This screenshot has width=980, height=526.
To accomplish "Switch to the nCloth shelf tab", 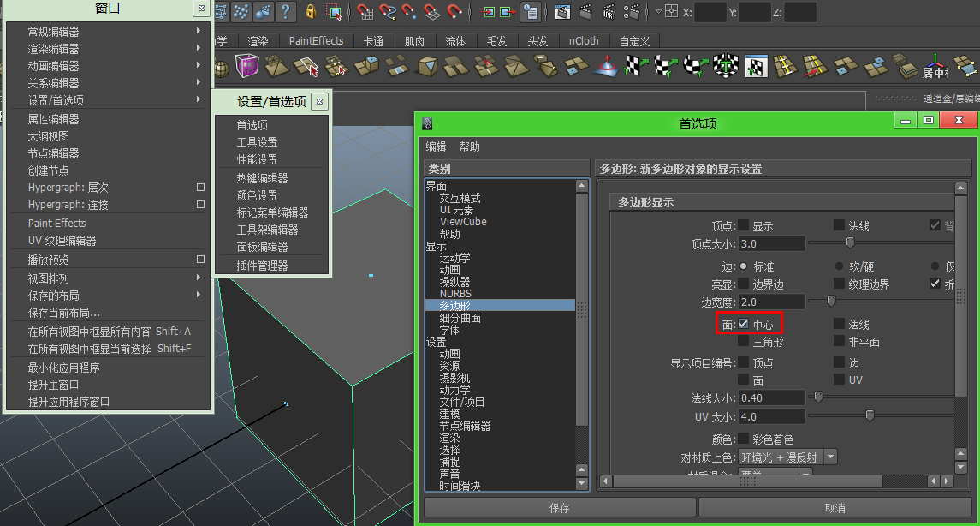I will click(584, 40).
